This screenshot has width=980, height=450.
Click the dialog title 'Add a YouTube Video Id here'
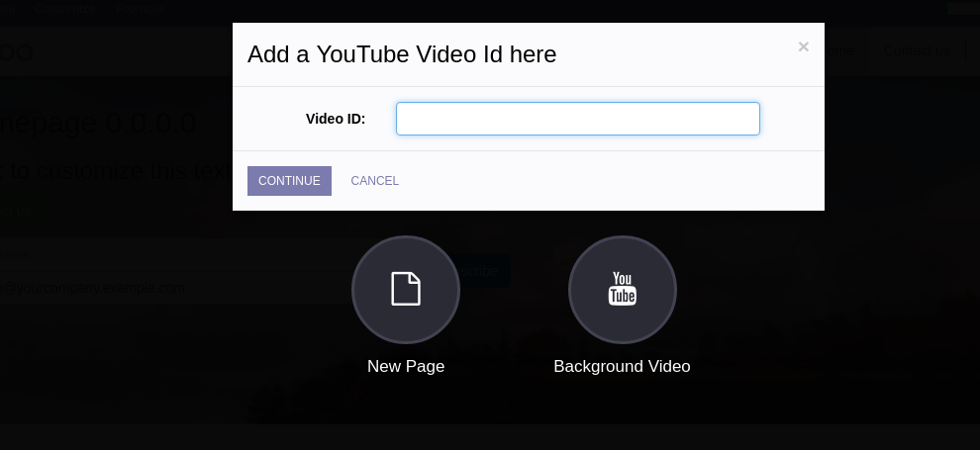402,54
